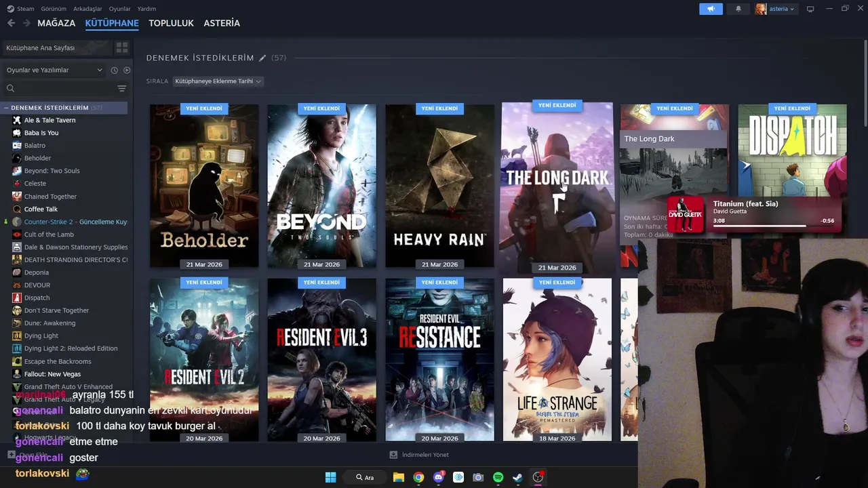Open Resident Evil 3 cover
The image size is (868, 488).
pyautogui.click(x=321, y=360)
